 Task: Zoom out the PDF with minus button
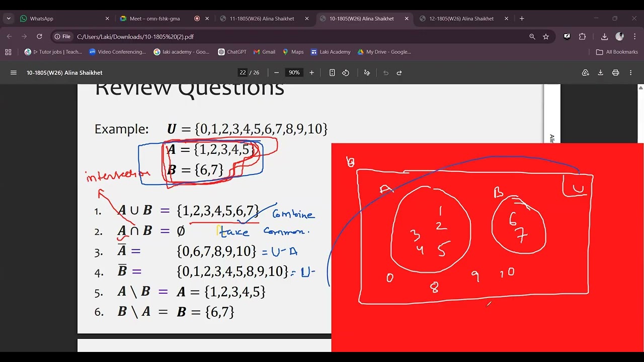point(276,73)
